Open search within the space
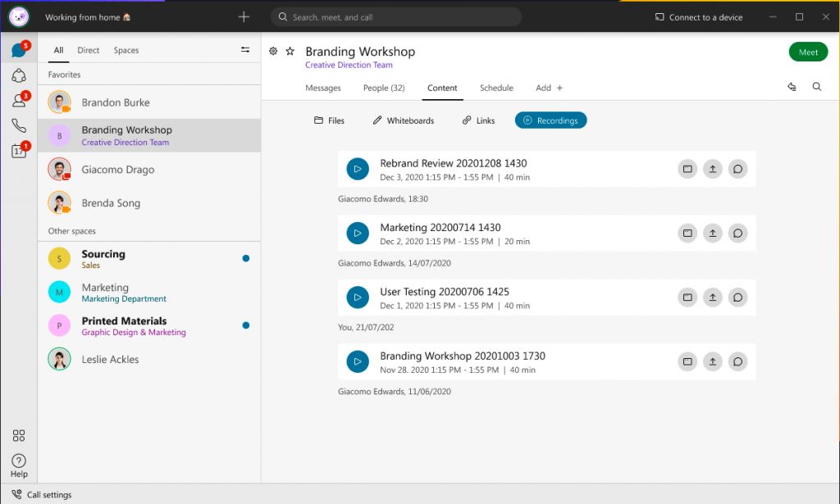Viewport: 840px width, 504px height. point(816,86)
